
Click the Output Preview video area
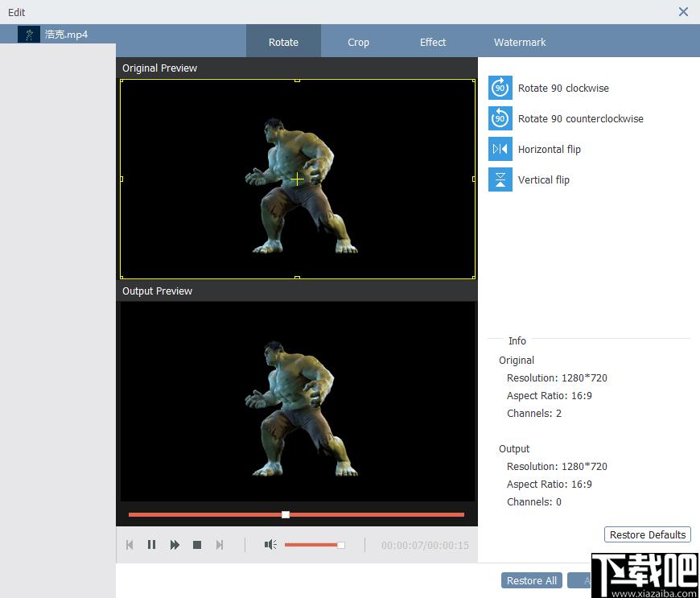pyautogui.click(x=298, y=401)
